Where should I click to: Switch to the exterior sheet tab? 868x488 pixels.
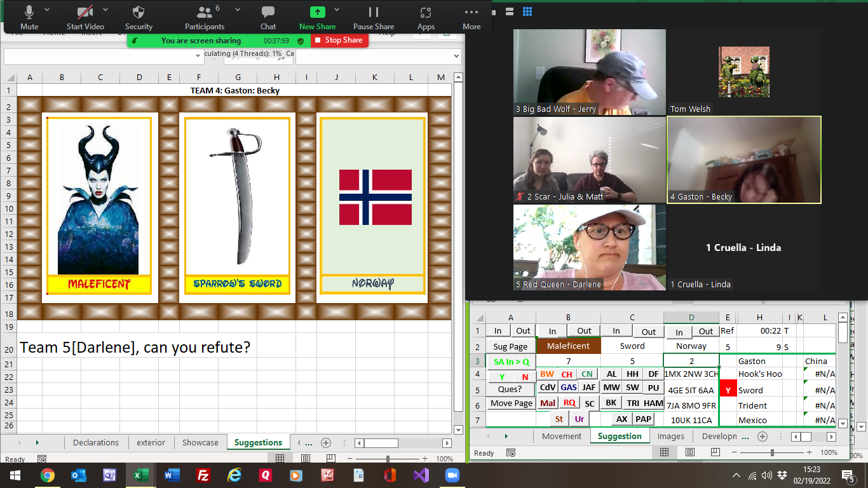pos(151,442)
